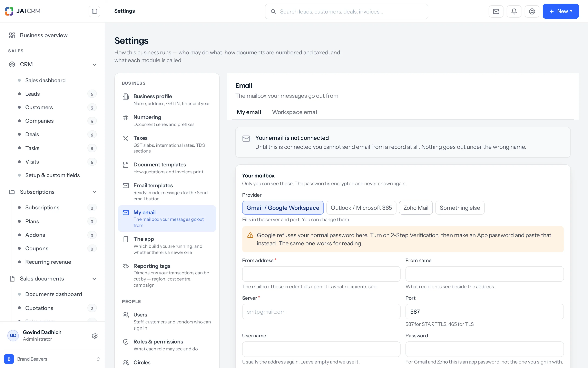This screenshot has width=588, height=368.
Task: Open The app settings section
Action: 167,245
